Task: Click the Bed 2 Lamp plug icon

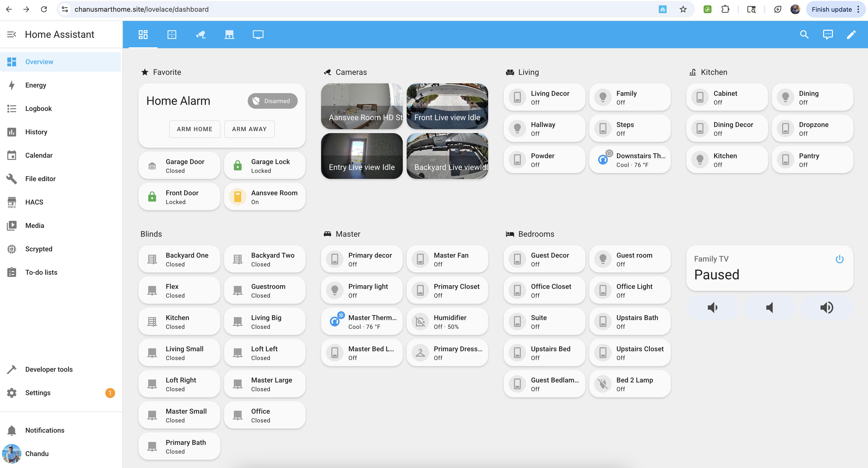Action: click(603, 384)
